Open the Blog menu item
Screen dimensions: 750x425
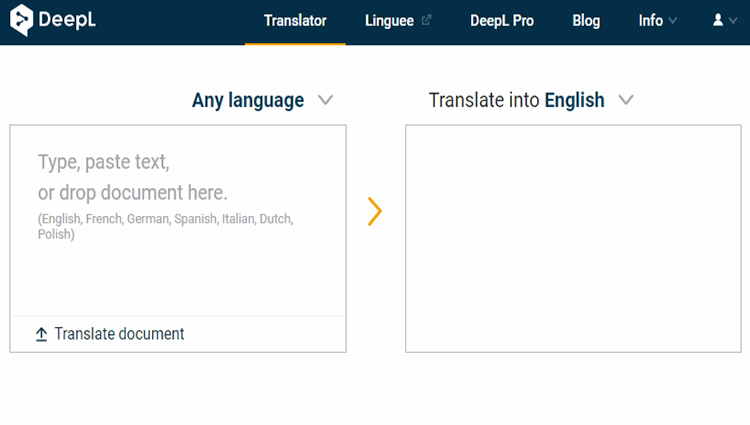click(x=586, y=21)
